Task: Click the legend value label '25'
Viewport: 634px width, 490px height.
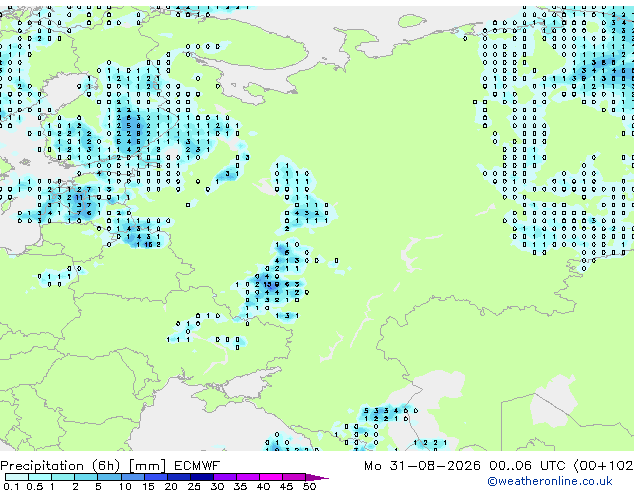Action: (194, 486)
